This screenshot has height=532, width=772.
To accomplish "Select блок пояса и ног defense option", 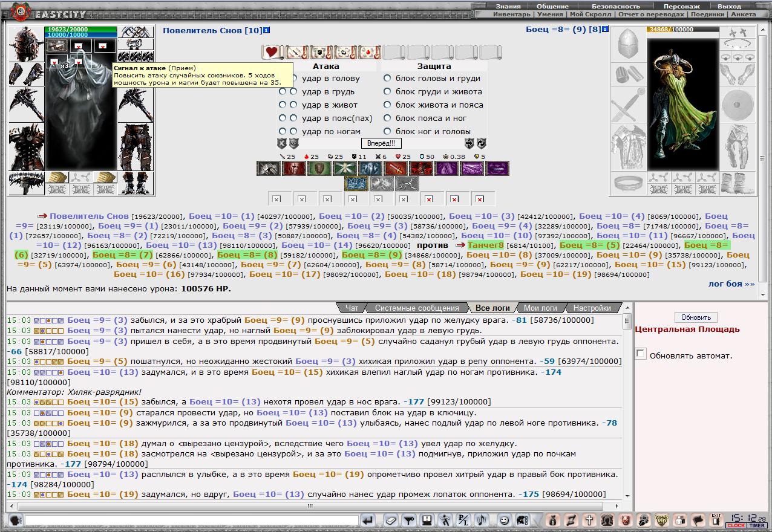I will pyautogui.click(x=387, y=118).
